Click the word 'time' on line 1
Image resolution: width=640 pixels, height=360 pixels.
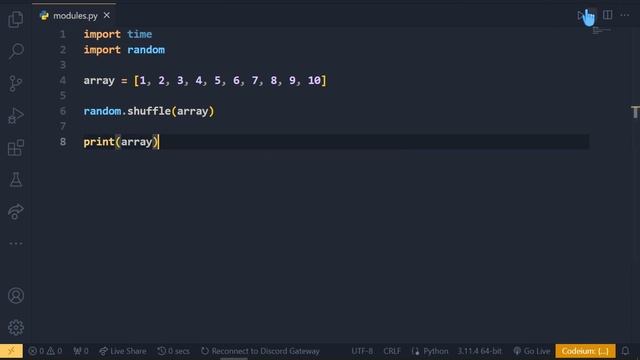139,34
